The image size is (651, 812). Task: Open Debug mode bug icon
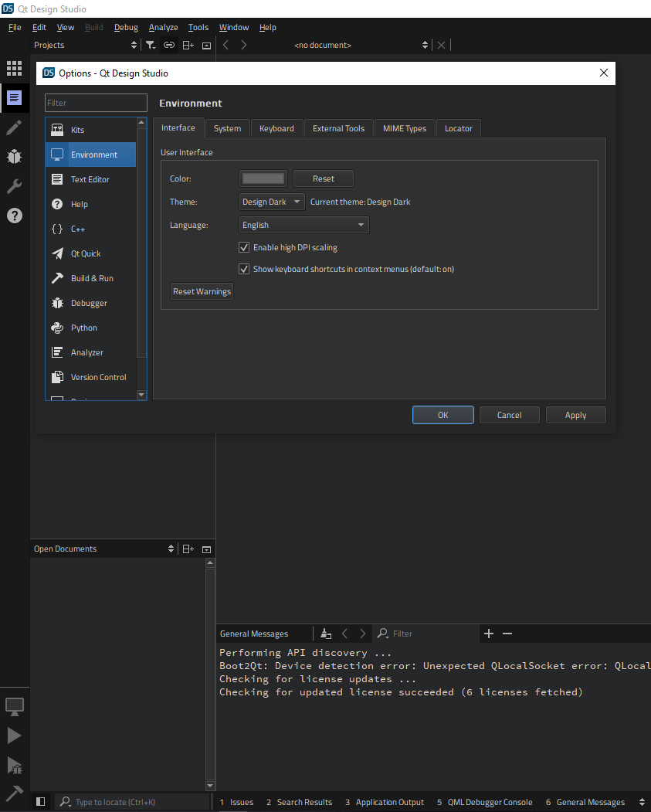tap(14, 157)
